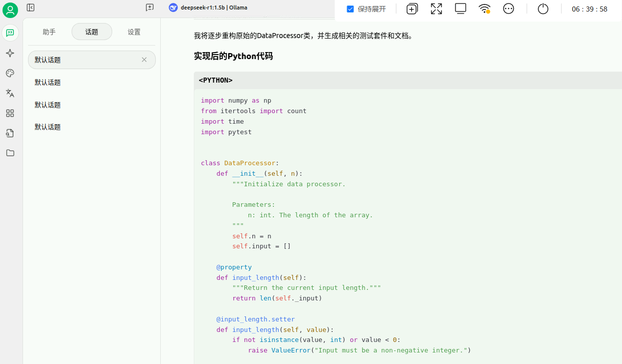
Task: Collapse the sidebar panel toggle icon
Action: coord(31,8)
